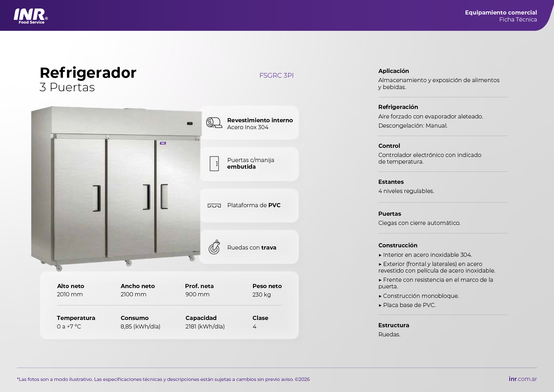Click the left door handle of the refrigerator
The image size is (554, 392).
tap(97, 198)
